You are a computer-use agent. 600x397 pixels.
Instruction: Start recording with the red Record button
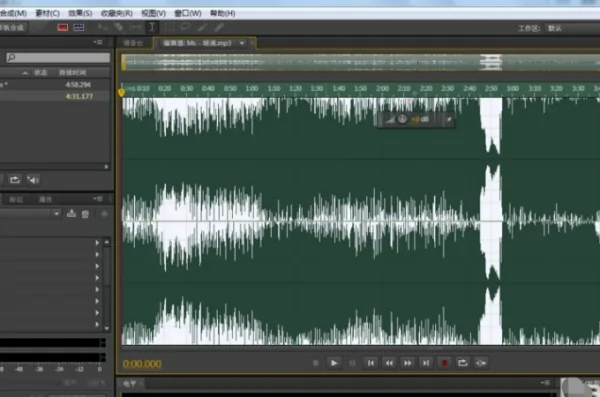[444, 363]
